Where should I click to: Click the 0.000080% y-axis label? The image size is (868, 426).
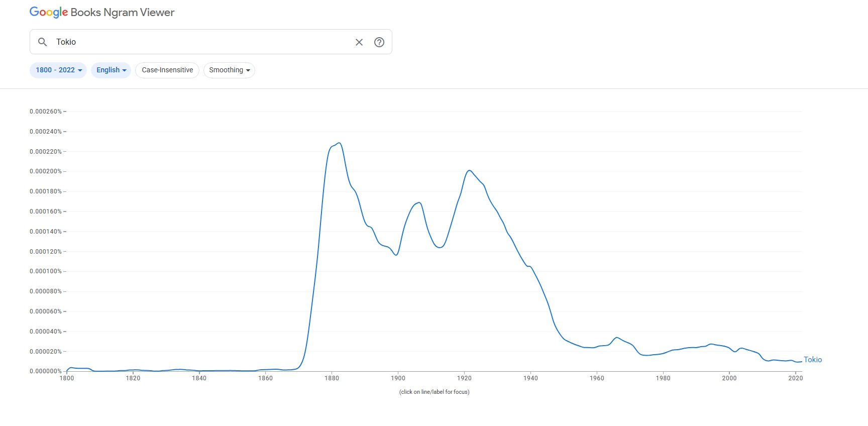click(x=46, y=291)
